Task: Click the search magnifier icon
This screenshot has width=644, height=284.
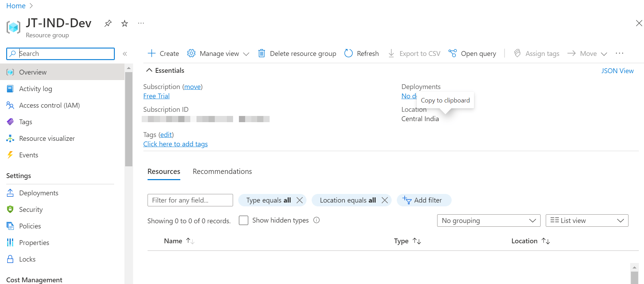Action: 13,53
